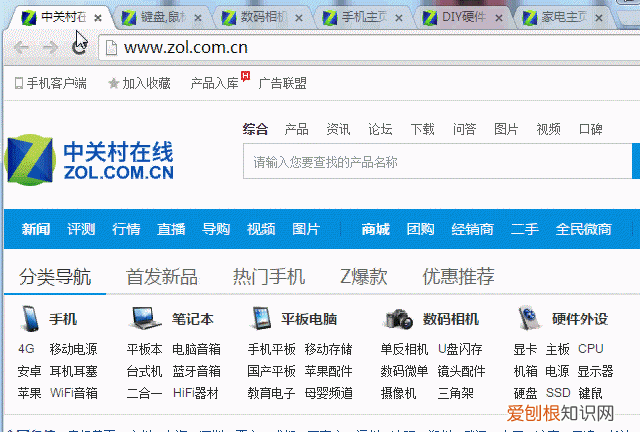Open 全民微商 in the blue nav bar
640x432 pixels.
(584, 229)
